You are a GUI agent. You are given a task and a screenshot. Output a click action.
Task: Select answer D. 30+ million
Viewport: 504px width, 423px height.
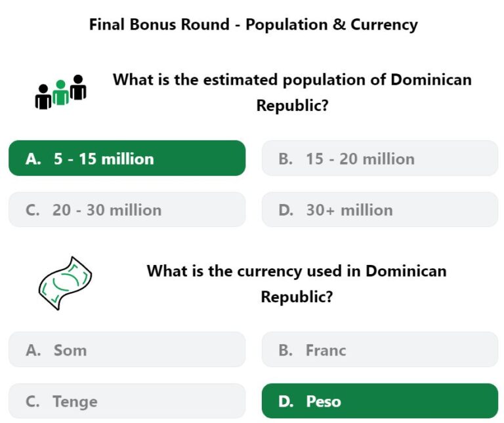[x=380, y=210]
